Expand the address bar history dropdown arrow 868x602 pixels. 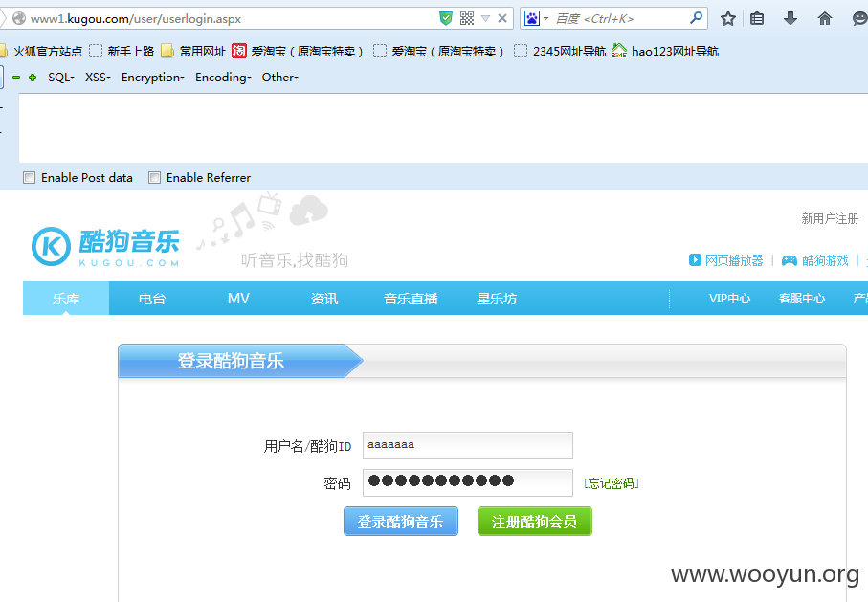pyautogui.click(x=485, y=19)
